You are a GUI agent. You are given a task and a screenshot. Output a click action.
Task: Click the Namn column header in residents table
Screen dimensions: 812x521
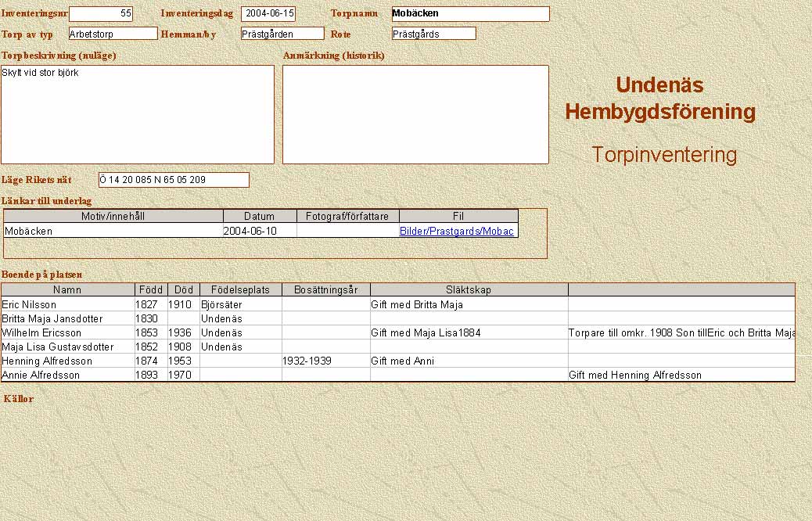(x=67, y=289)
